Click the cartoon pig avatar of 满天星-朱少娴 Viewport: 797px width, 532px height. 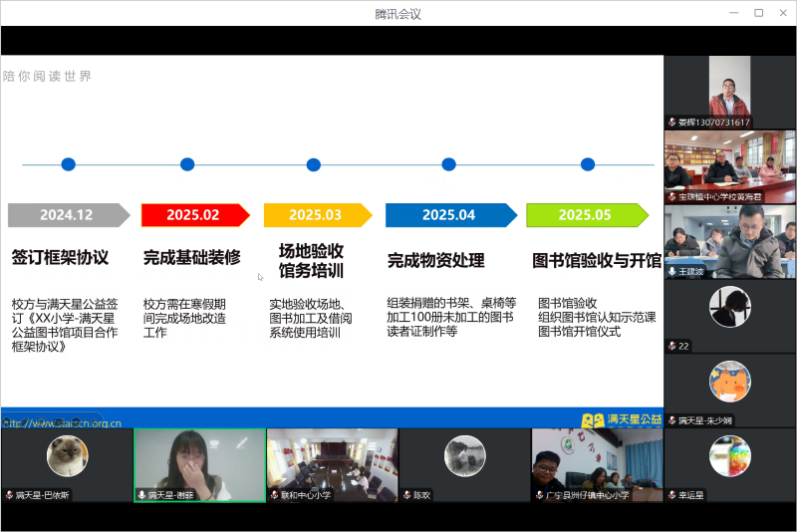[730, 382]
